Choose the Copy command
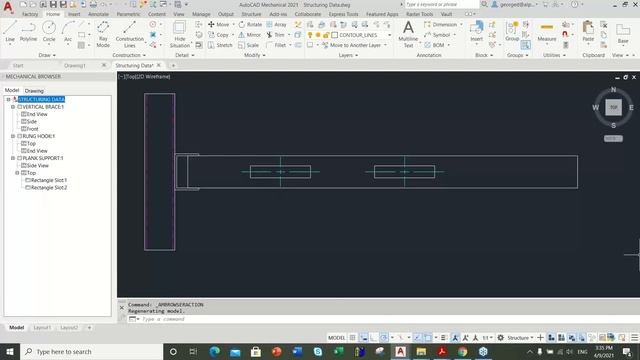This screenshot has width=640, height=360. tap(218, 35)
